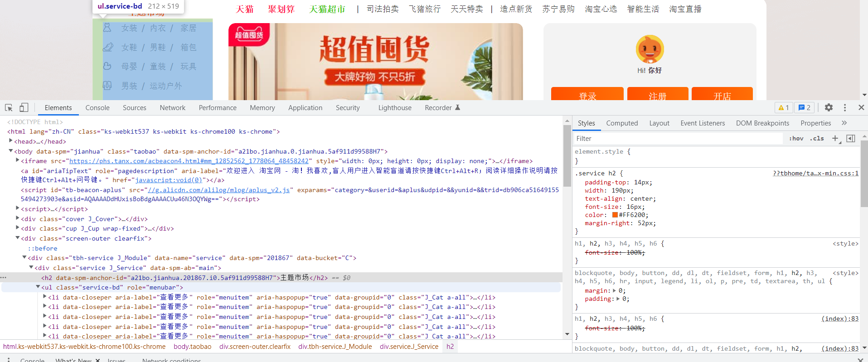868x362 pixels.
Task: Click the 超值囤货 promotional banner
Action: tap(375, 62)
